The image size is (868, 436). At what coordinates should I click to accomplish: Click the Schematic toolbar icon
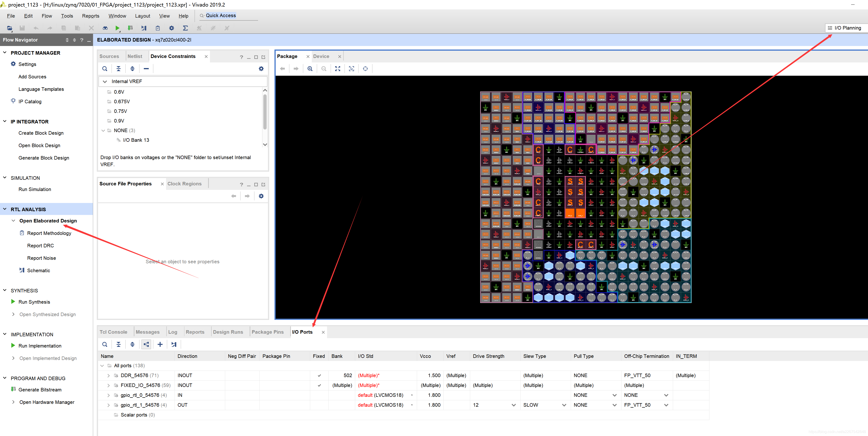pos(144,28)
